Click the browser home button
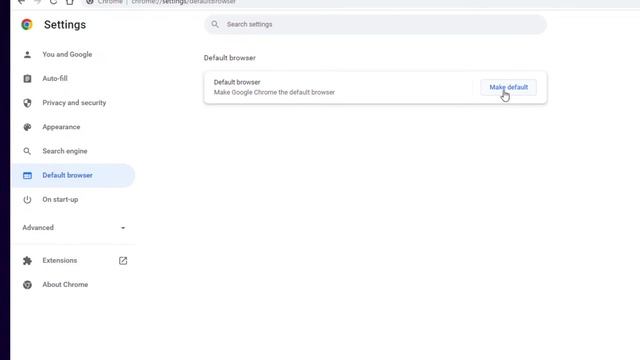 [70, 2]
